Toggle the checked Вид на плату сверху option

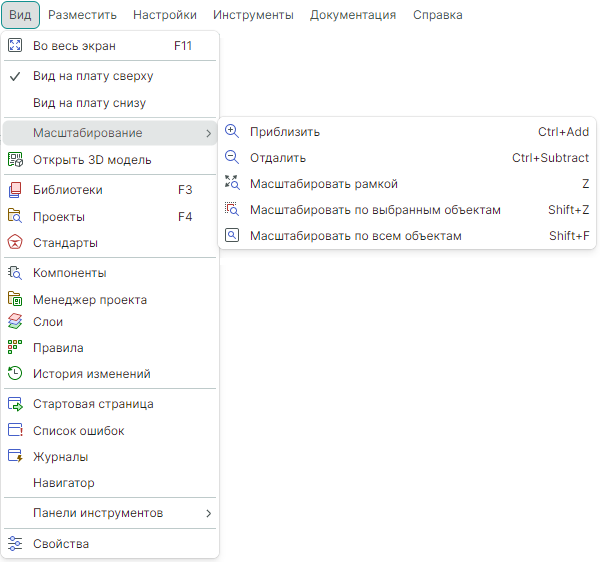93,76
